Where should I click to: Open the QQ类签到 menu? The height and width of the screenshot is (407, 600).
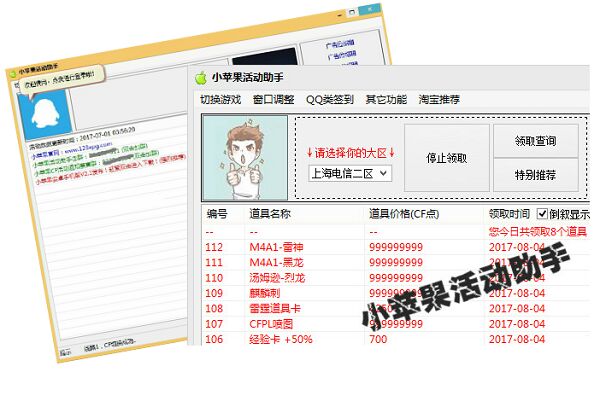(329, 100)
